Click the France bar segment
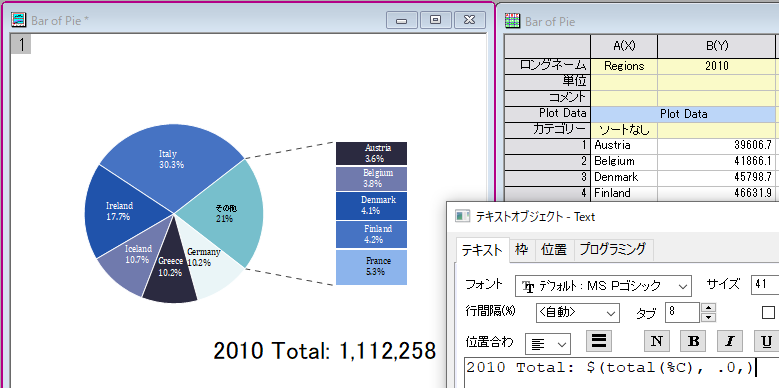 click(x=372, y=267)
